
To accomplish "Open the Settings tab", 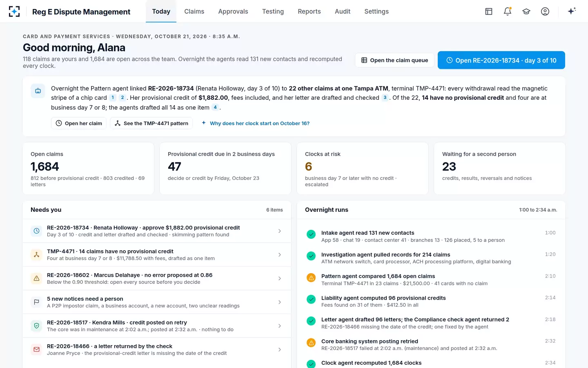I will point(376,11).
